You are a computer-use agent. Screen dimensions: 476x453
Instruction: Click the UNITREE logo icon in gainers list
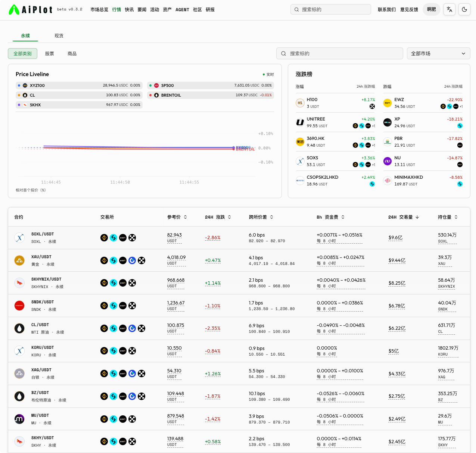pyautogui.click(x=300, y=122)
